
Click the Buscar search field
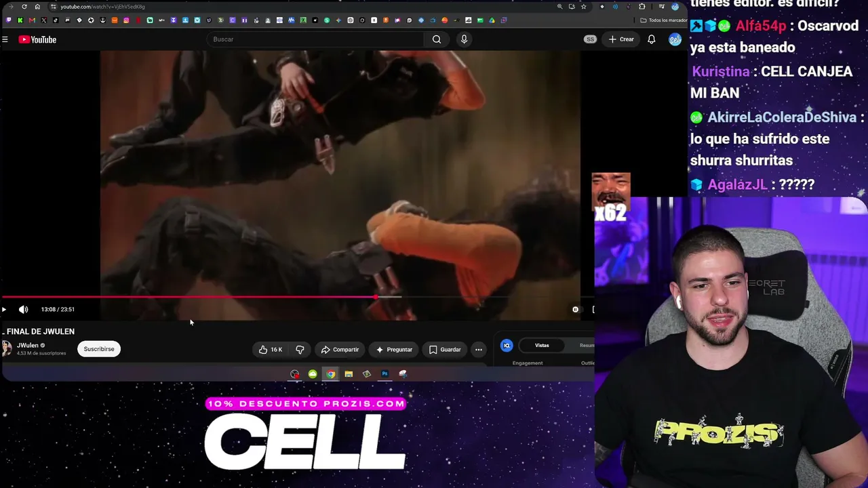click(315, 39)
